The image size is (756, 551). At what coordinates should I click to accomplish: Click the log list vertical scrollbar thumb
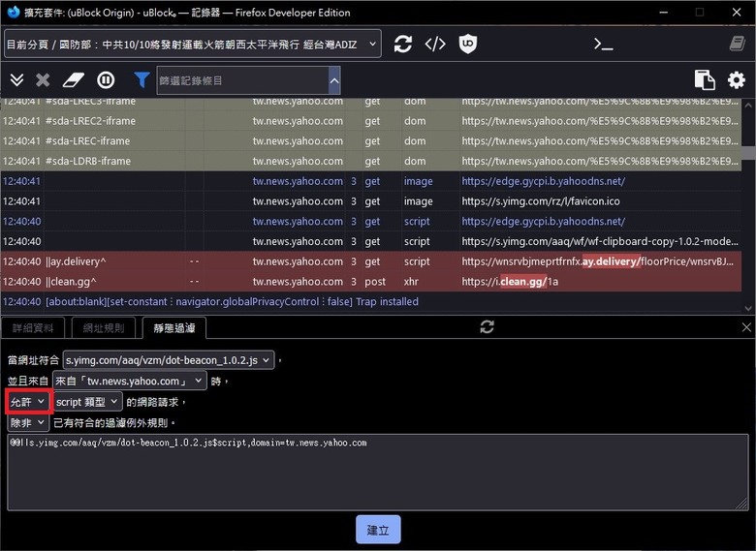[x=748, y=153]
